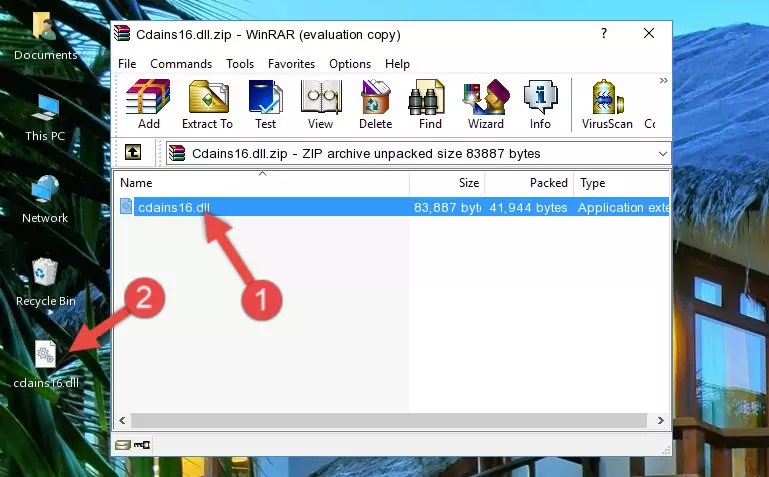This screenshot has height=477, width=769.
Task: Click the Delete toolbar icon
Action: [375, 104]
